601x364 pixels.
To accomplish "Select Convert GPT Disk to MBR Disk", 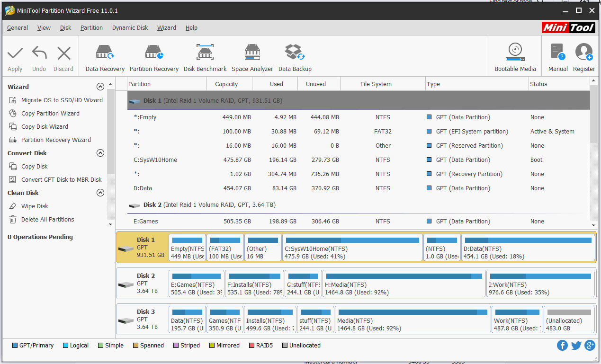I will point(61,180).
